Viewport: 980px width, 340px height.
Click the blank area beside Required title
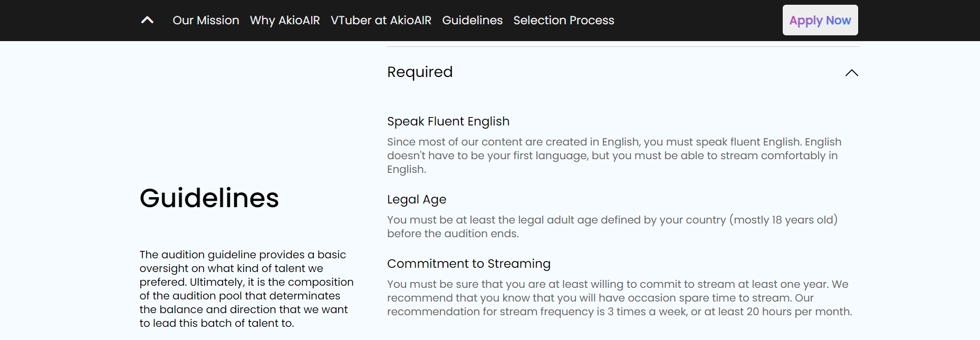[x=649, y=72]
